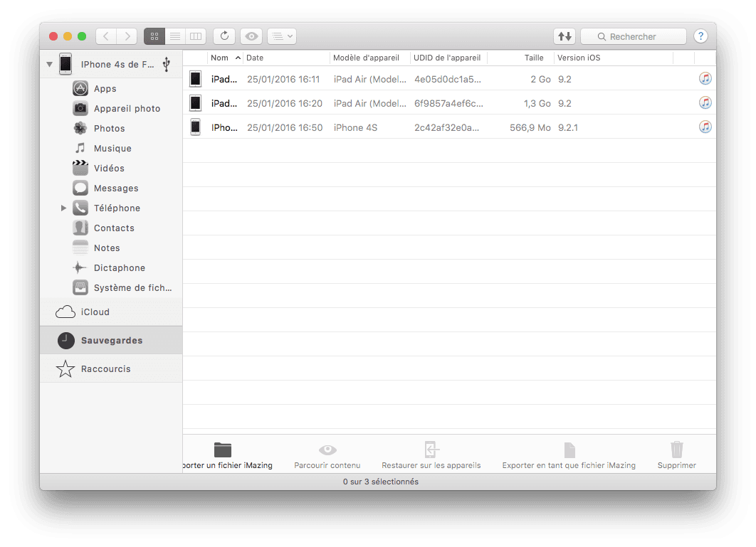The height and width of the screenshot is (547, 756).
Task: Click the refresh toolbar button
Action: [x=224, y=36]
